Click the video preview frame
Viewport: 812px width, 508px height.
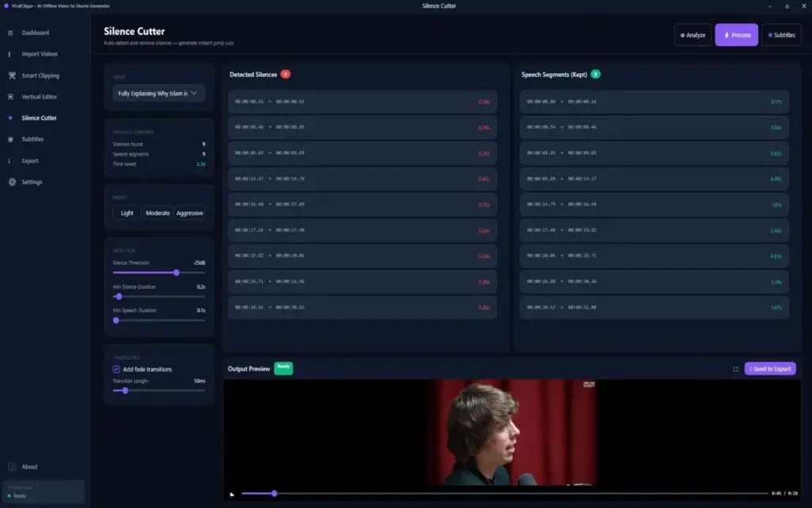pyautogui.click(x=511, y=433)
